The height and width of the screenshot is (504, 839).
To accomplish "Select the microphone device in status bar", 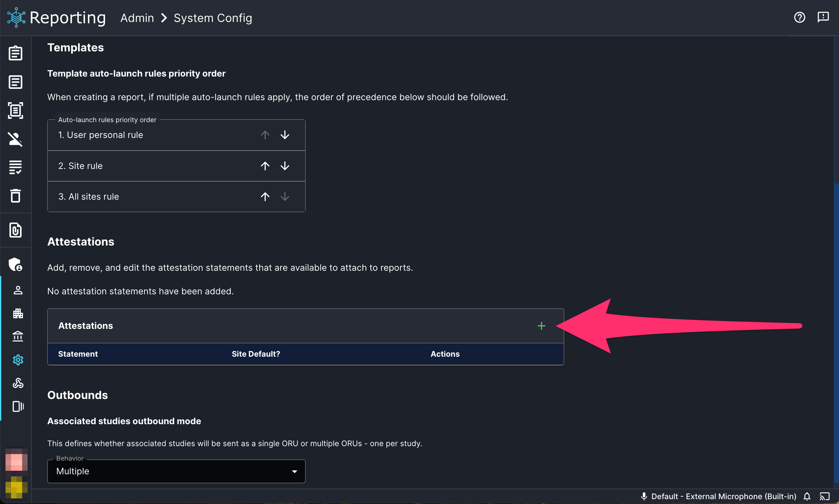I will click(x=718, y=497).
